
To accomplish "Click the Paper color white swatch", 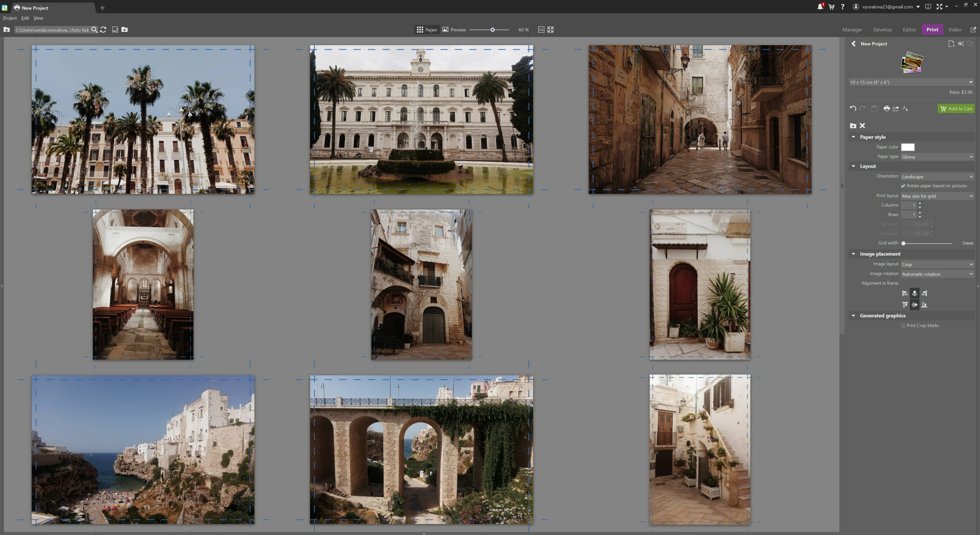I will tap(908, 147).
